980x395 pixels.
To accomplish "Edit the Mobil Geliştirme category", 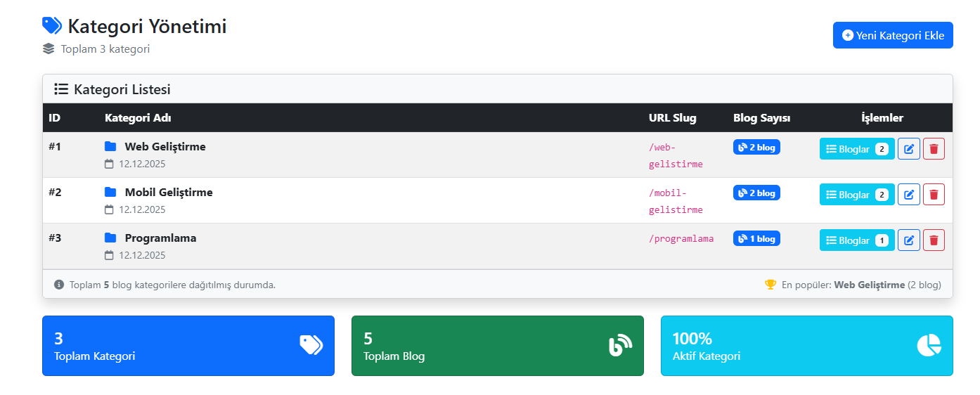I will [908, 195].
